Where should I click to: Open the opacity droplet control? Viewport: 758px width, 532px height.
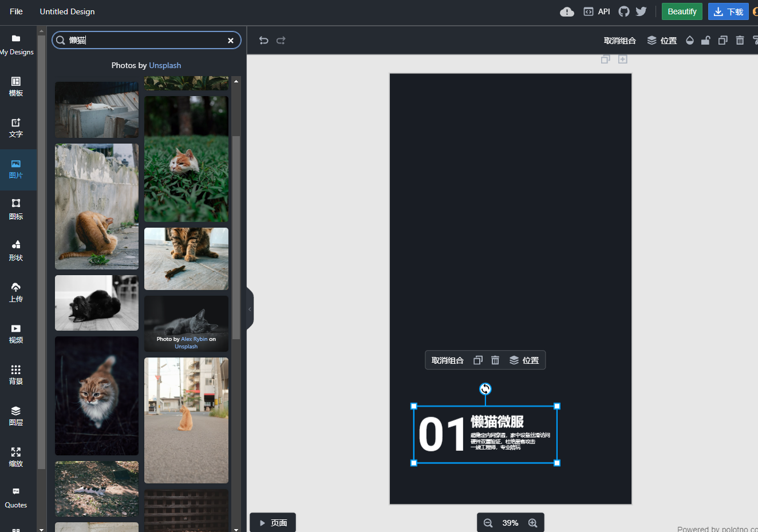point(690,40)
